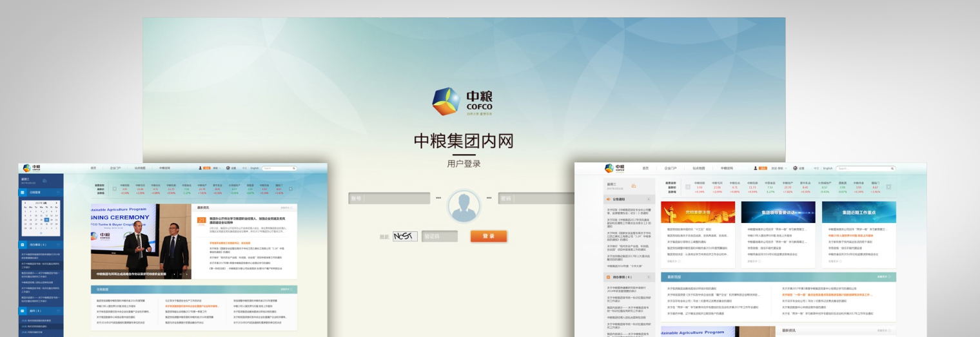The width and height of the screenshot is (980, 337).
Task: Focus the 验证码 captcha input field
Action: point(440,236)
